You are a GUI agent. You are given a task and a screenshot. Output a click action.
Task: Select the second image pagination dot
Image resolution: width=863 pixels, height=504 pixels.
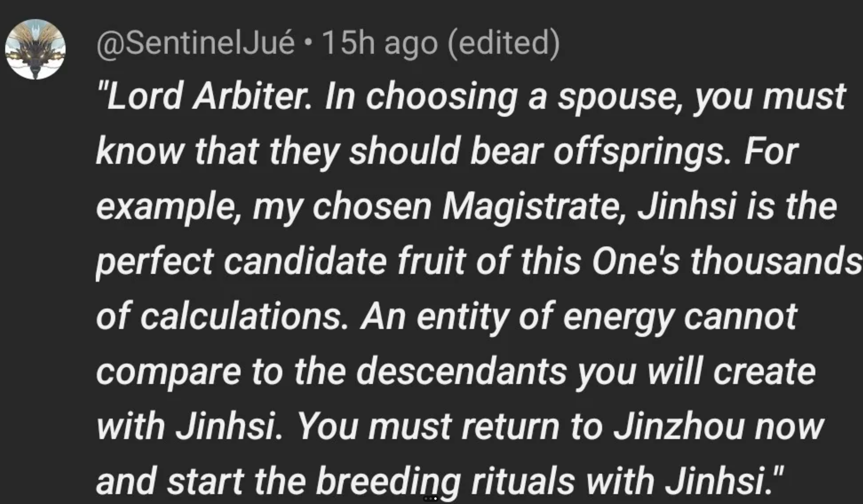[431, 499]
